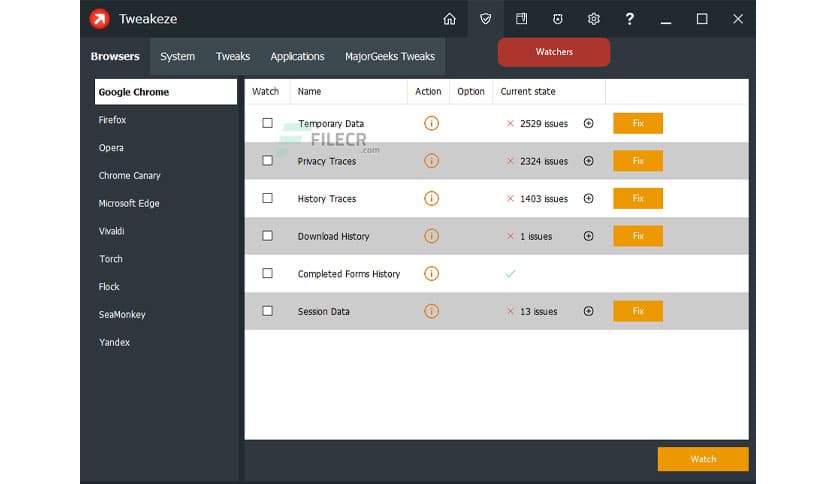This screenshot has height=484, width=836.
Task: Expand Download History 1 issues details
Action: [x=588, y=236]
